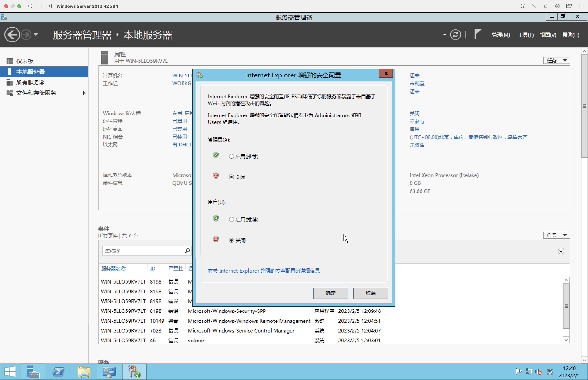Click the forward navigation arrow in Server Manager
The image size is (588, 380).
point(26,35)
